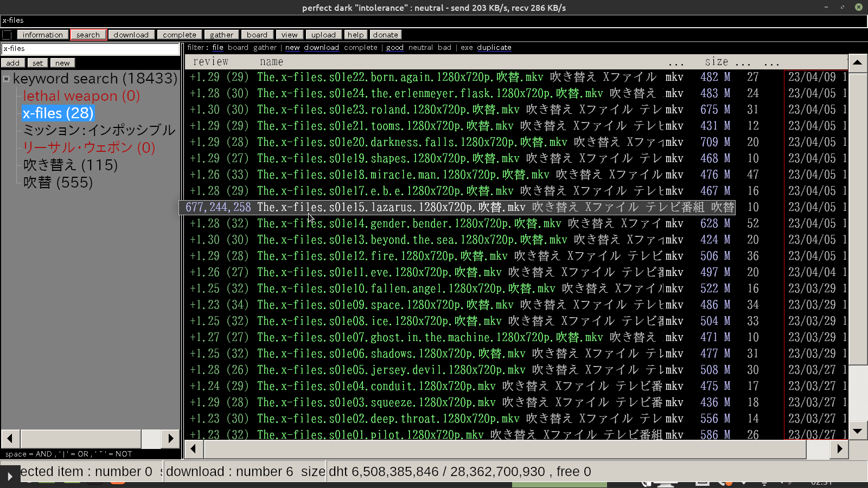Select the s01e22.born.again result row
The image size is (868, 488).
[x=516, y=77]
